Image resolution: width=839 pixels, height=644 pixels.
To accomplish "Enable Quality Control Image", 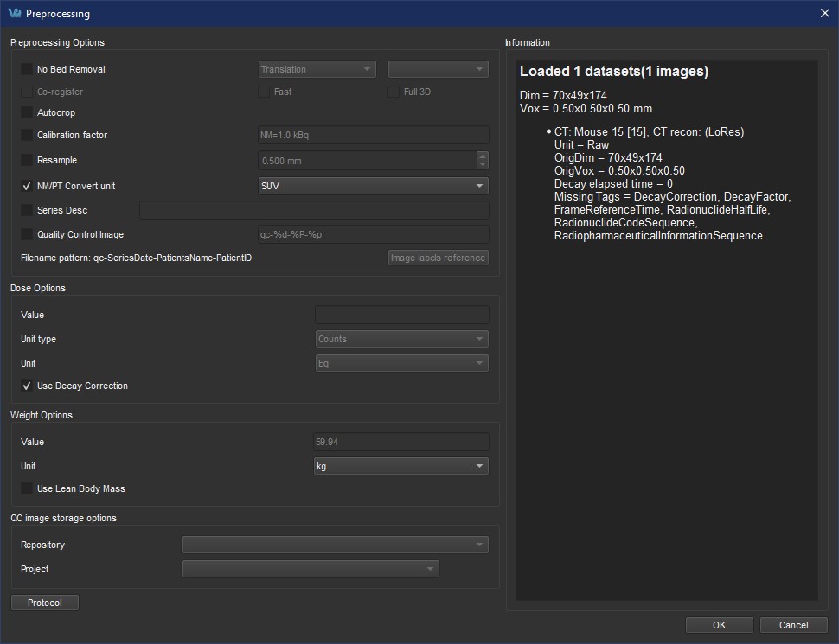I will point(25,234).
